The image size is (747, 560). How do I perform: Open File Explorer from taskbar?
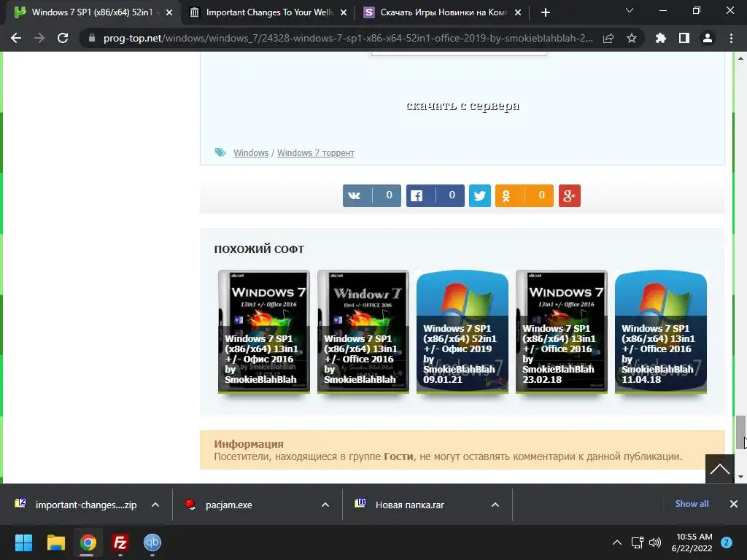click(x=55, y=542)
